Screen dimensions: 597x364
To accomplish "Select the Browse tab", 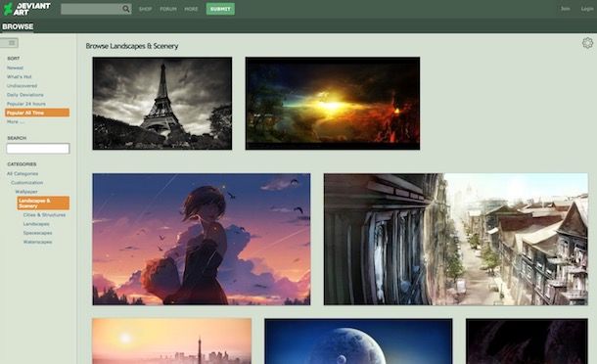I will pyautogui.click(x=18, y=26).
